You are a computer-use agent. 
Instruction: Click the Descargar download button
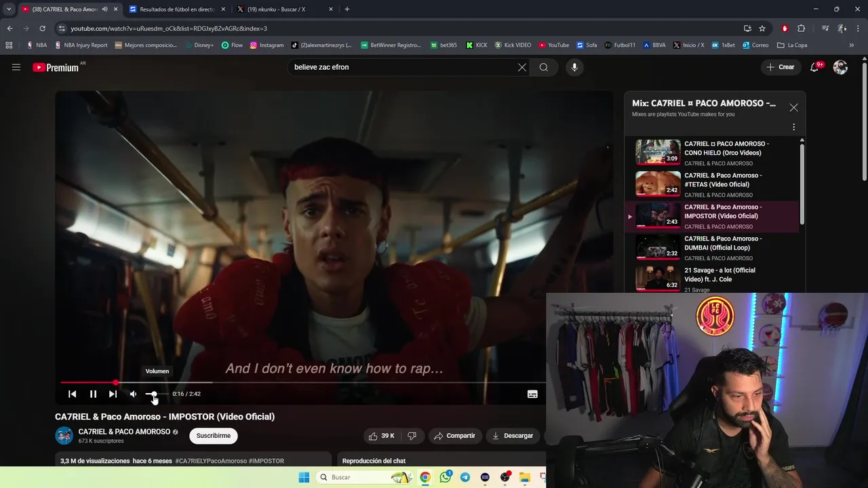coord(513,436)
